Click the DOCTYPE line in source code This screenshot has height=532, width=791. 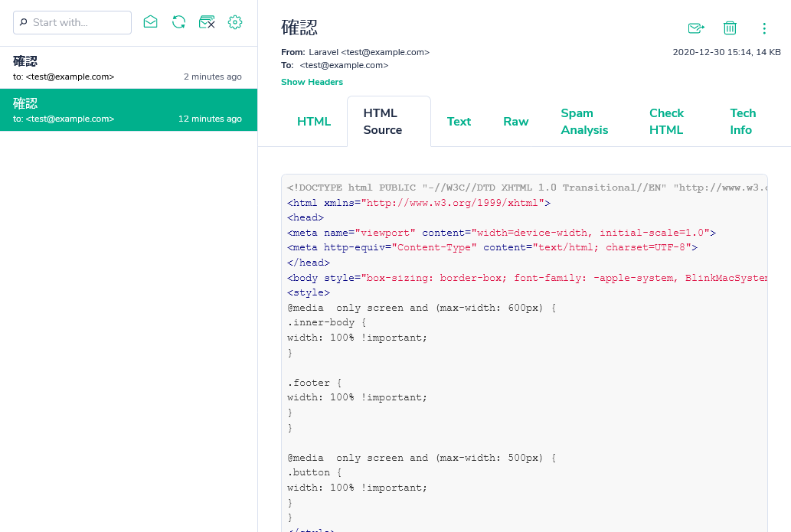tap(527, 188)
